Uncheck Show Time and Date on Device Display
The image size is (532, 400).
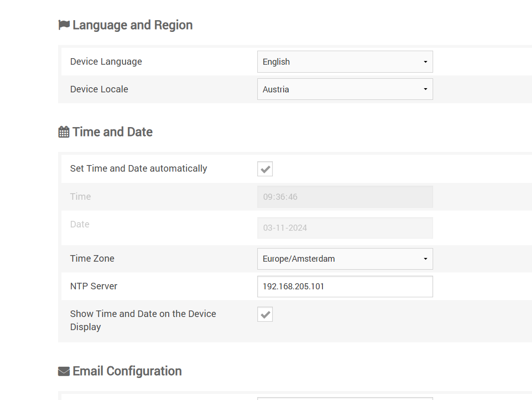coord(265,314)
